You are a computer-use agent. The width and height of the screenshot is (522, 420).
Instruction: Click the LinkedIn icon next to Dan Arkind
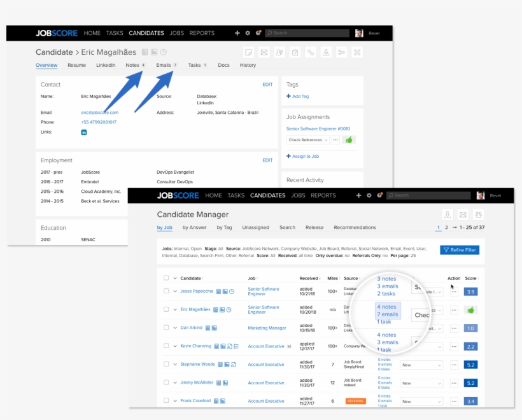tap(215, 328)
